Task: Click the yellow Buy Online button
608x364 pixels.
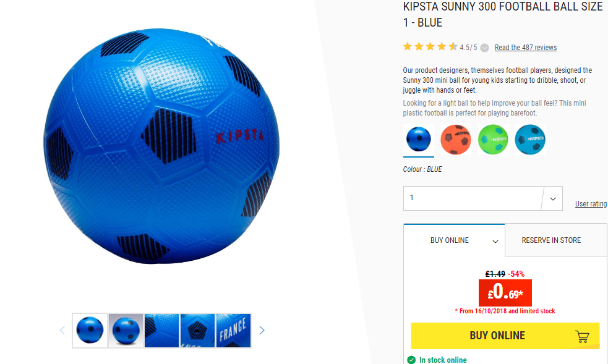Action: 505,336
